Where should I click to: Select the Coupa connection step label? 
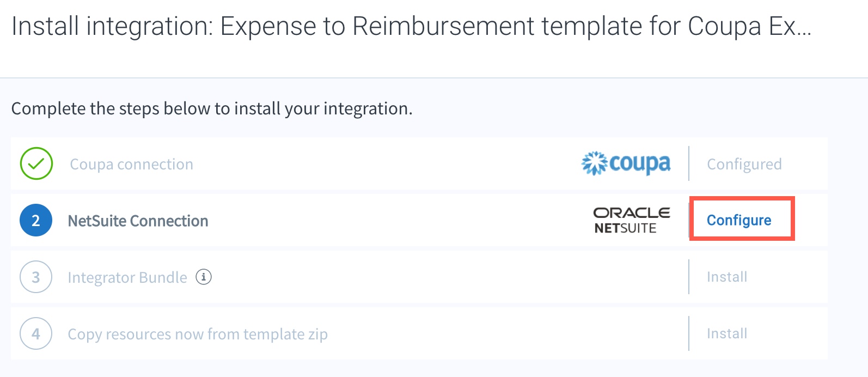tap(132, 164)
